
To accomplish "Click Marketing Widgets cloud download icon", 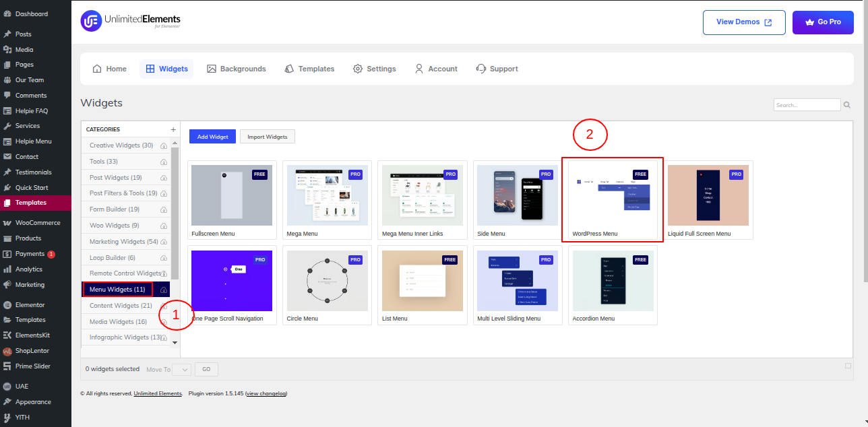I will 163,242.
